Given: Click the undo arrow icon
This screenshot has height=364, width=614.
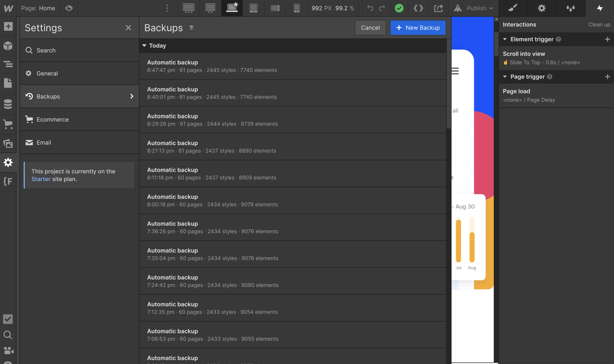Looking at the screenshot, I should 370,8.
